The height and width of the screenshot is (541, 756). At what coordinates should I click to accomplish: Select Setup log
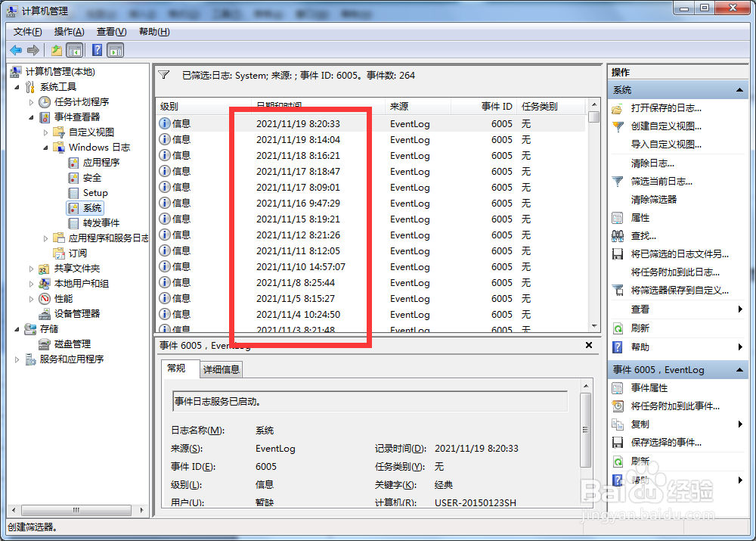click(x=95, y=192)
